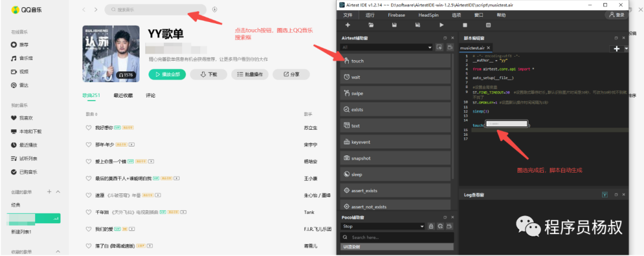Open the 选项 menu in Airtest IDE
644x256 pixels.
point(456,15)
